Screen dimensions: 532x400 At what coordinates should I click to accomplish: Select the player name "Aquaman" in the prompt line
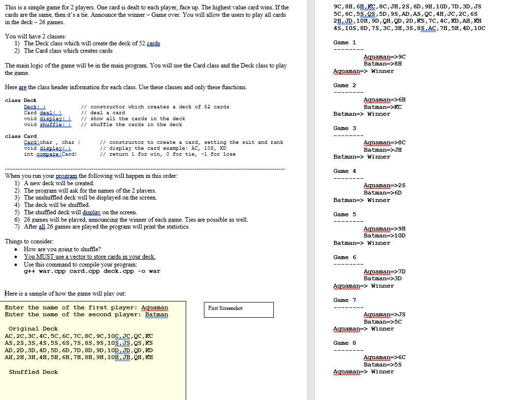pyautogui.click(x=155, y=307)
